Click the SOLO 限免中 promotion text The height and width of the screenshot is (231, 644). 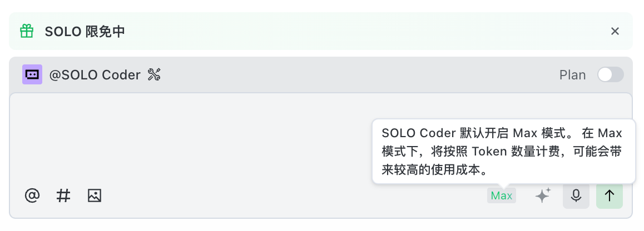pos(85,31)
